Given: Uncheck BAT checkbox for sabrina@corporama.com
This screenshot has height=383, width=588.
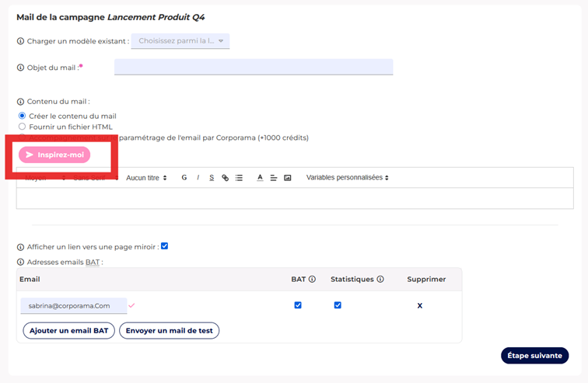Looking at the screenshot, I should coord(298,305).
